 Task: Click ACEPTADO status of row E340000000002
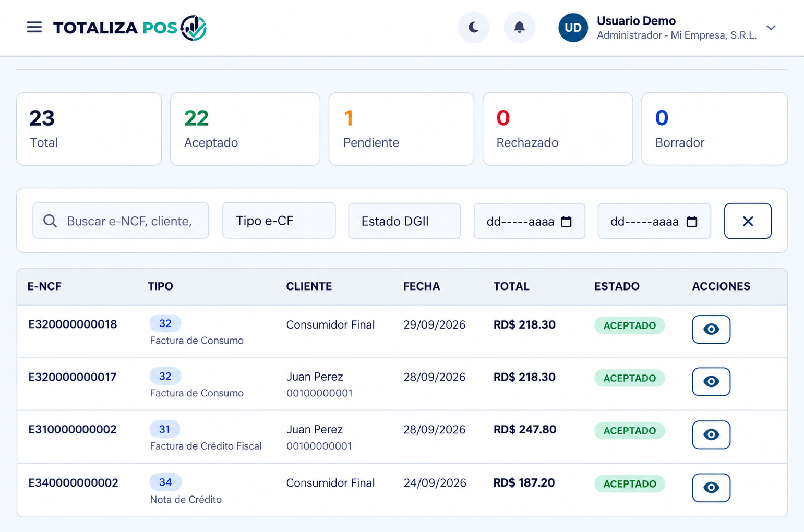(630, 483)
